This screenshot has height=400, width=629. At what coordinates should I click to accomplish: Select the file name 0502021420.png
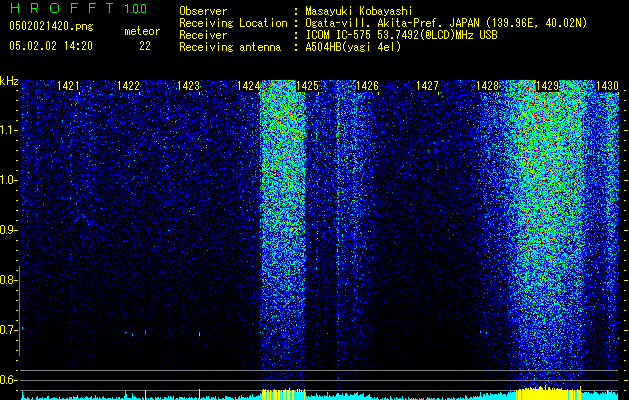(51, 26)
